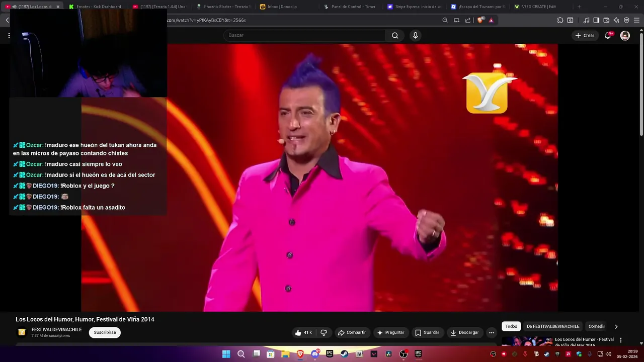Open the YouTube account avatar menu

click(x=625, y=35)
